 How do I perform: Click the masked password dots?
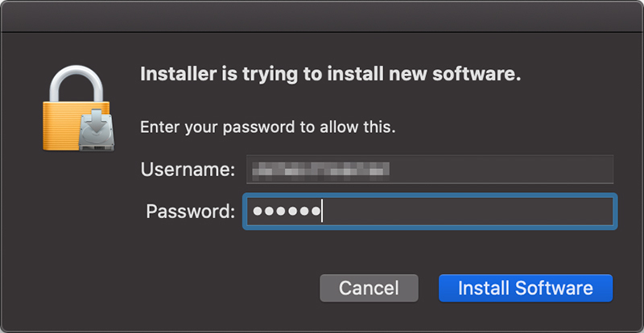pos(286,212)
